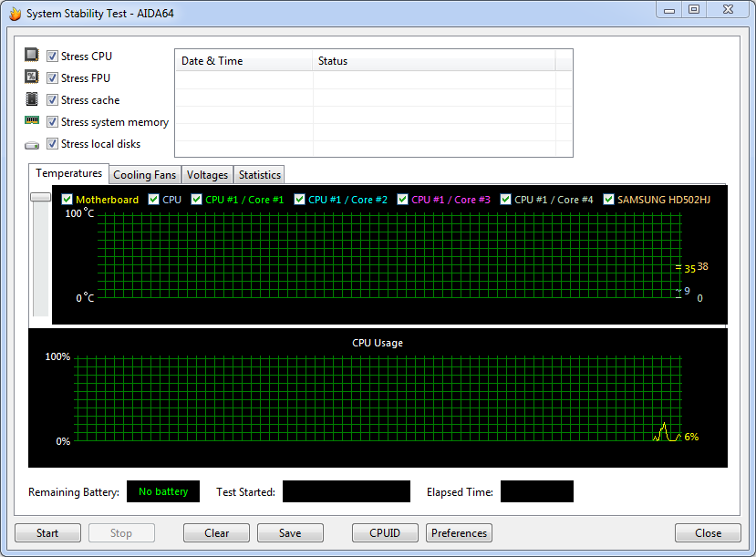
Task: Switch to the Cooling Fans tab
Action: click(x=145, y=175)
